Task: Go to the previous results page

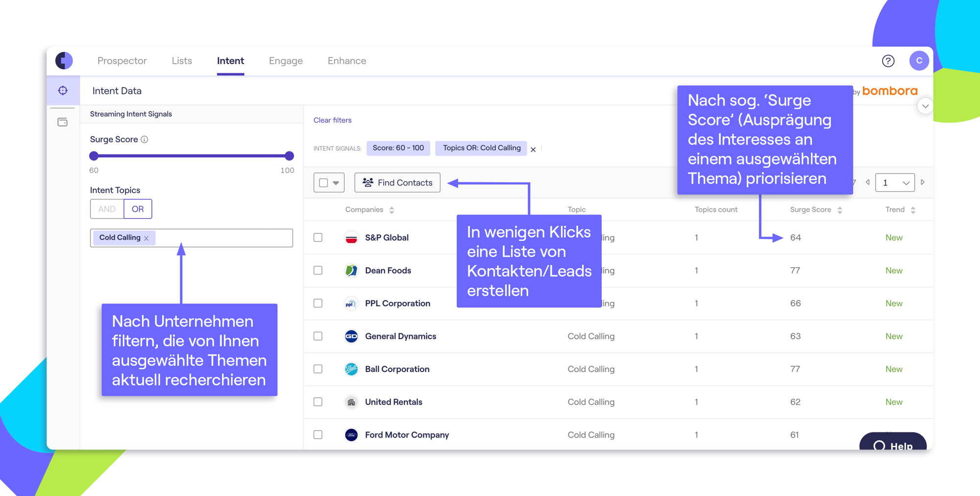Action: 868,182
